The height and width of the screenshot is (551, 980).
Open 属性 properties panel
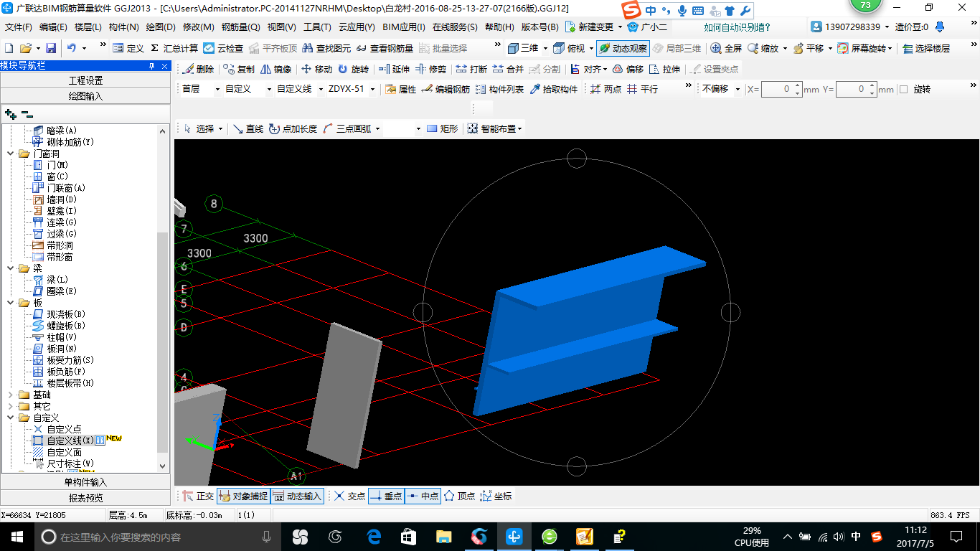400,89
